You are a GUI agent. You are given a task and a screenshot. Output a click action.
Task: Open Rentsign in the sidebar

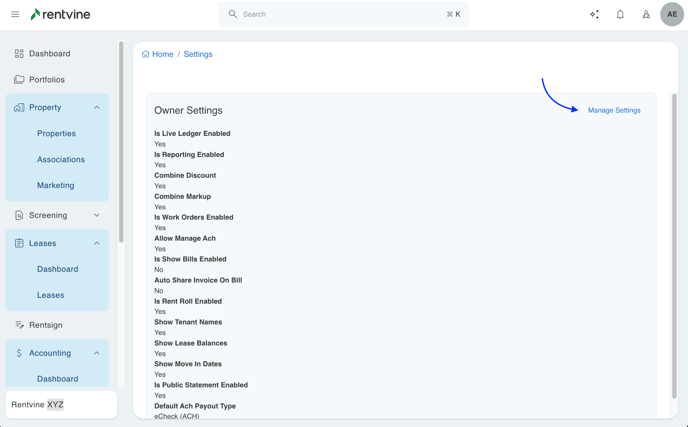tap(45, 325)
